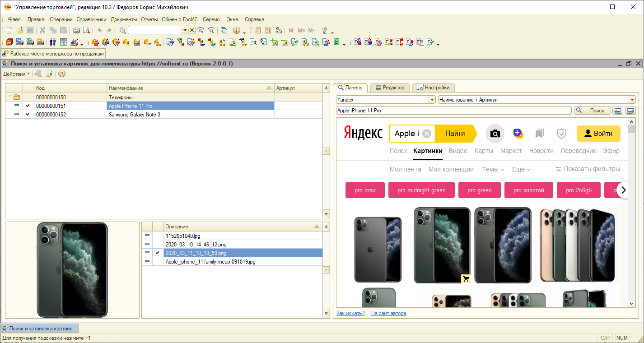The height and width of the screenshot is (343, 644).
Task: Click the New document toolbar icon
Action: click(9, 30)
